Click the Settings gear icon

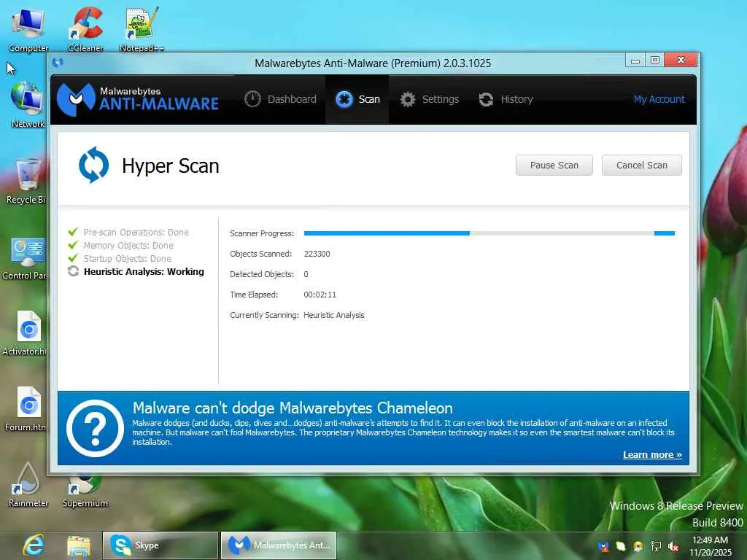click(407, 99)
